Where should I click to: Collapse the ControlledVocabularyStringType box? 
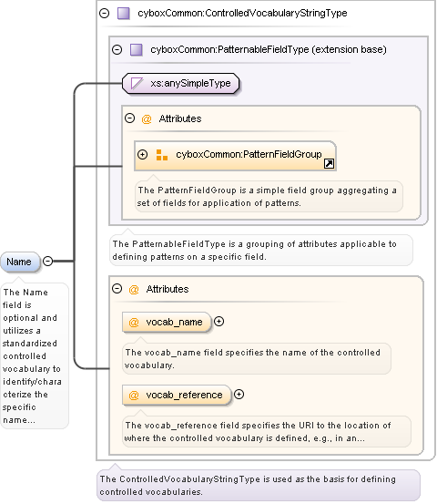(105, 13)
